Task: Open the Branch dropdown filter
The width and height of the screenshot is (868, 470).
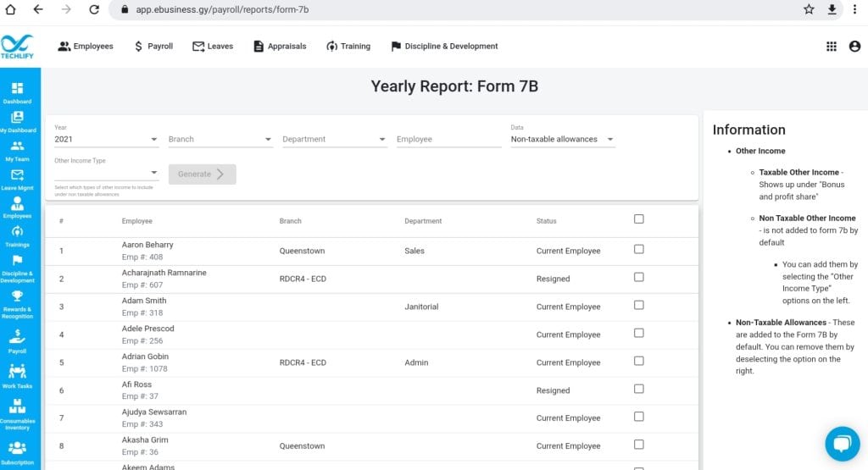Action: point(220,140)
